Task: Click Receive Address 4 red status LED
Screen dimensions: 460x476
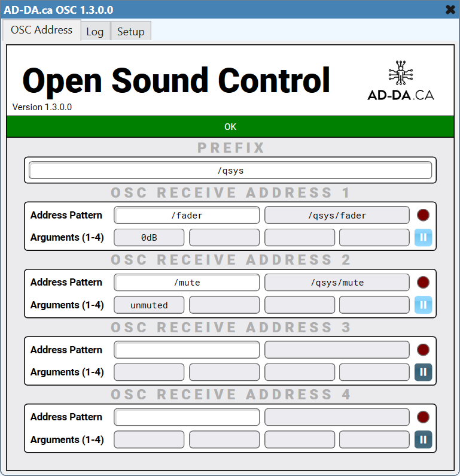Action: [423, 417]
